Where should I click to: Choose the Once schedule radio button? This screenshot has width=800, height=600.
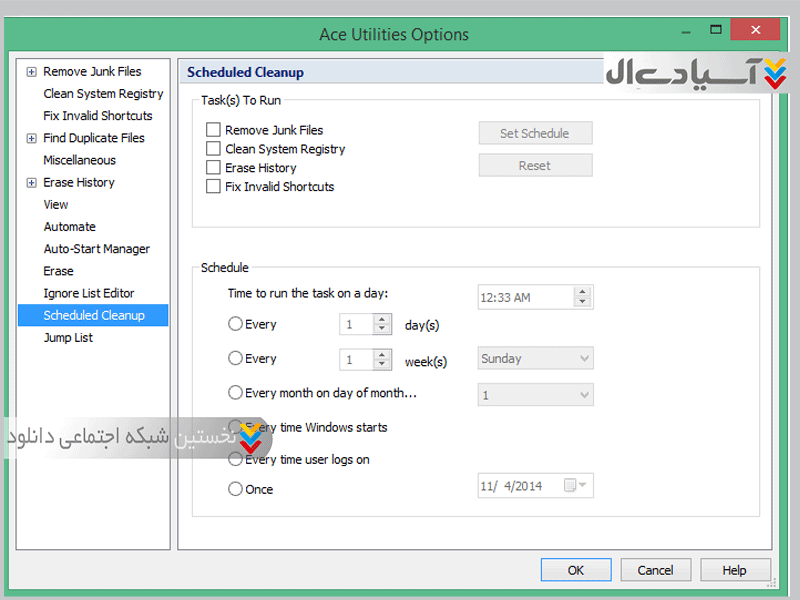[x=236, y=489]
